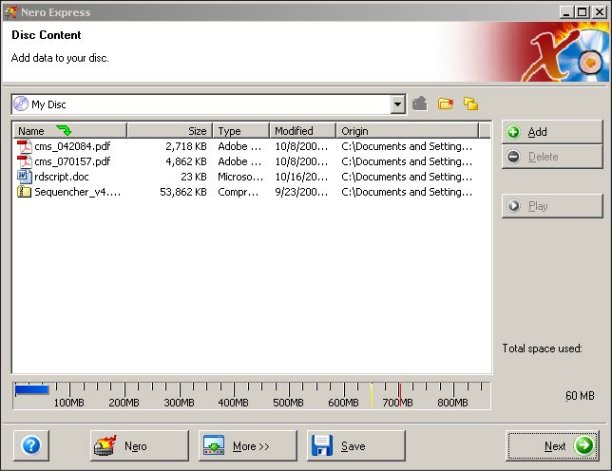
Task: Sort files by the Name column header
Action: 70,131
